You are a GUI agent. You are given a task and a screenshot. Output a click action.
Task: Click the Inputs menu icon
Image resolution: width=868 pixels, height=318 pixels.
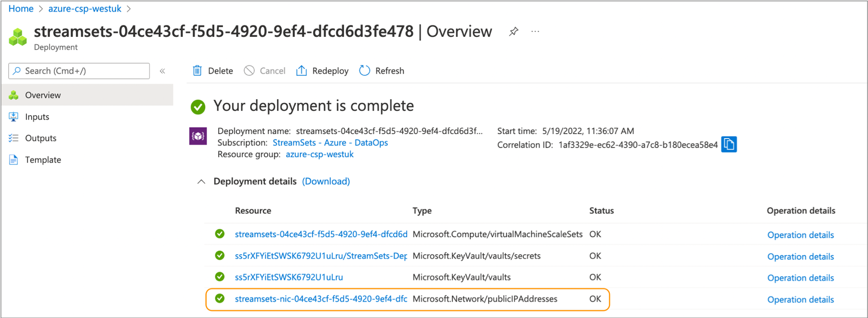click(x=13, y=117)
